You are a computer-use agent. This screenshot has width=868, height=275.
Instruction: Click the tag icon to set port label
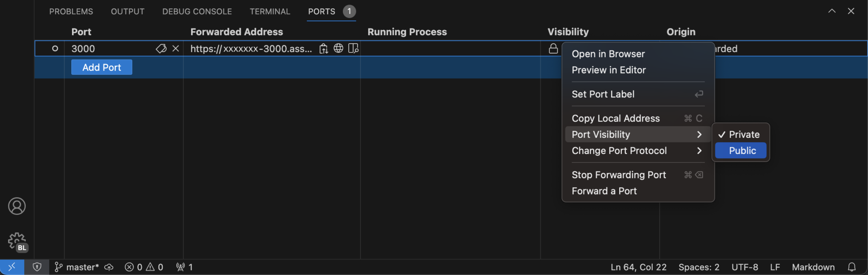click(x=161, y=48)
